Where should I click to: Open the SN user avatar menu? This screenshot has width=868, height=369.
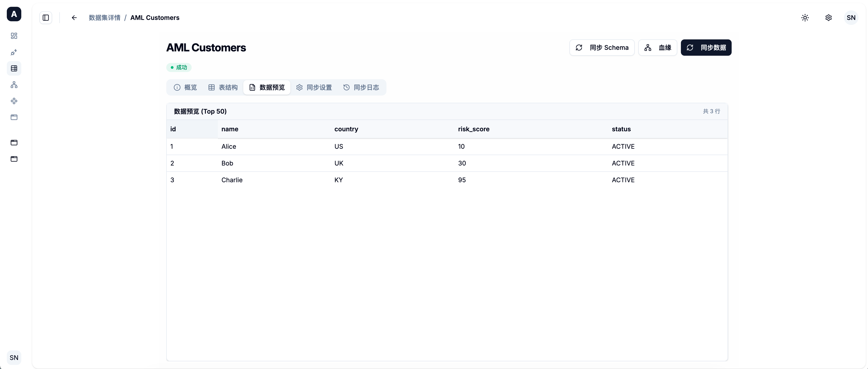[851, 17]
